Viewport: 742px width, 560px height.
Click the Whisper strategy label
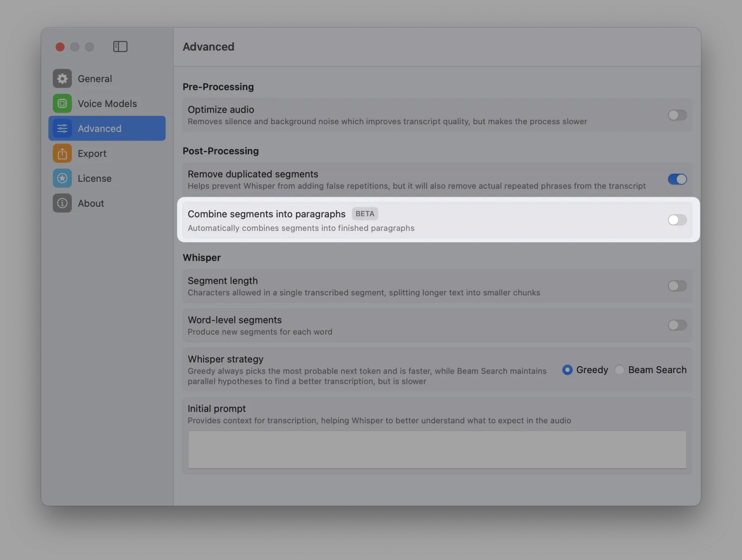[225, 359]
